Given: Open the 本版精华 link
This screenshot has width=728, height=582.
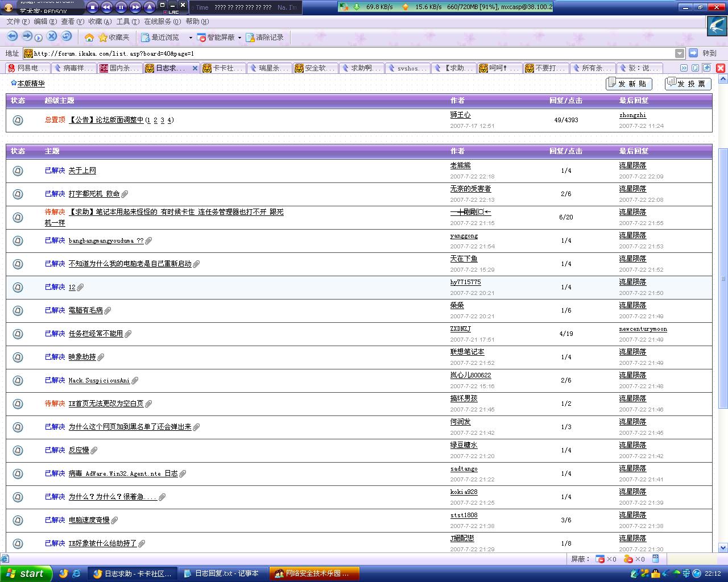Looking at the screenshot, I should [x=31, y=84].
